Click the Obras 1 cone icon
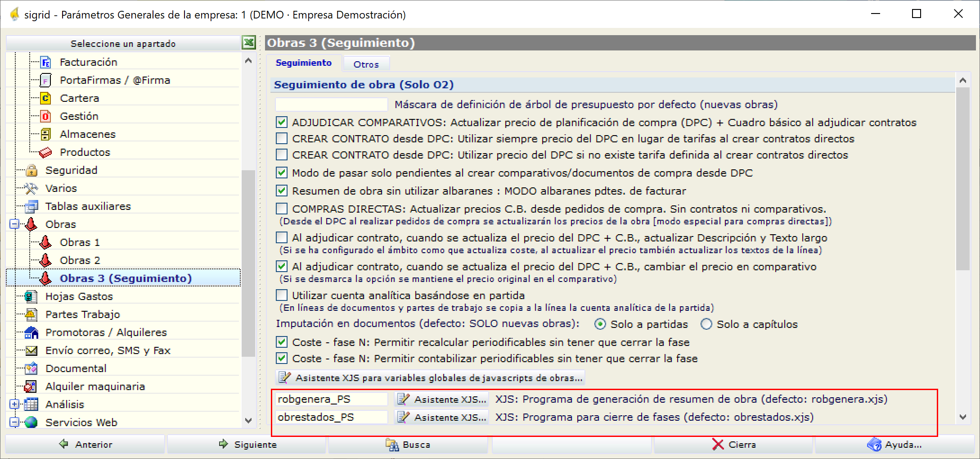Viewport: 980px width, 459px height. point(45,242)
